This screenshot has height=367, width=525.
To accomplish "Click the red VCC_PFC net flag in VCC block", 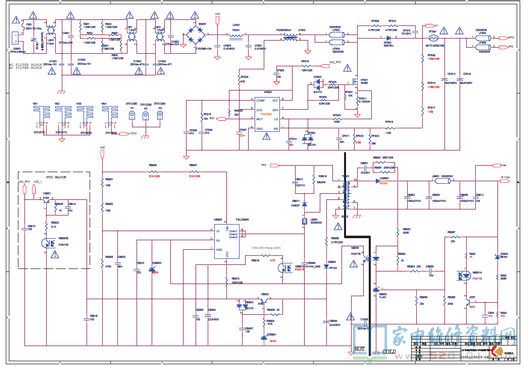I will pyautogui.click(x=24, y=189).
